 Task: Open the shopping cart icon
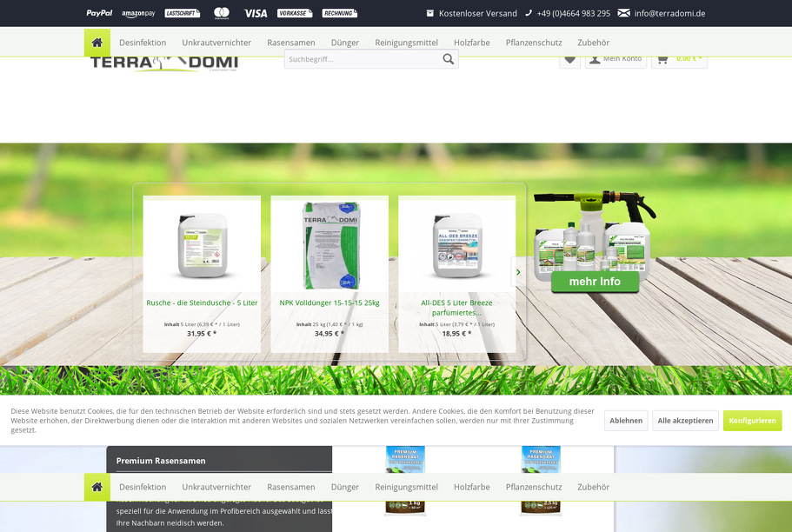(662, 59)
